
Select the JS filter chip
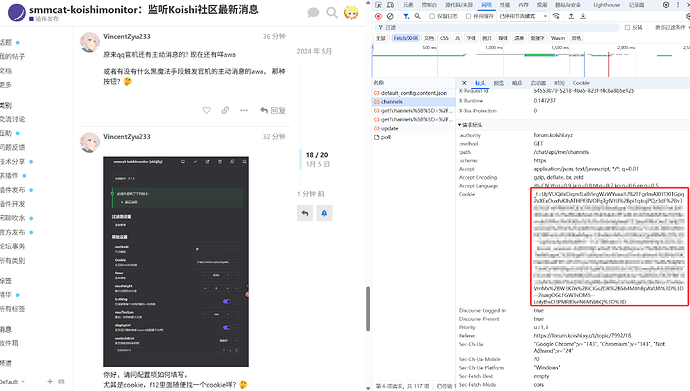click(x=458, y=38)
